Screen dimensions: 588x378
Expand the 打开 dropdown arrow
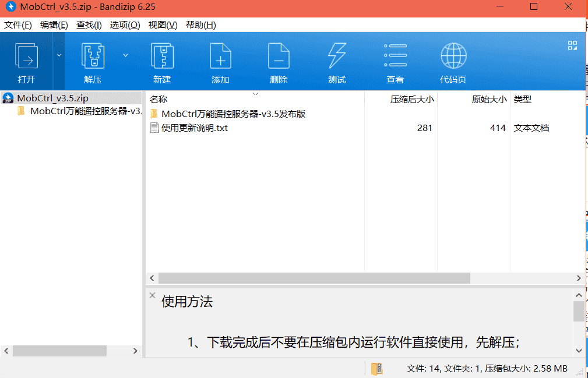click(x=59, y=55)
